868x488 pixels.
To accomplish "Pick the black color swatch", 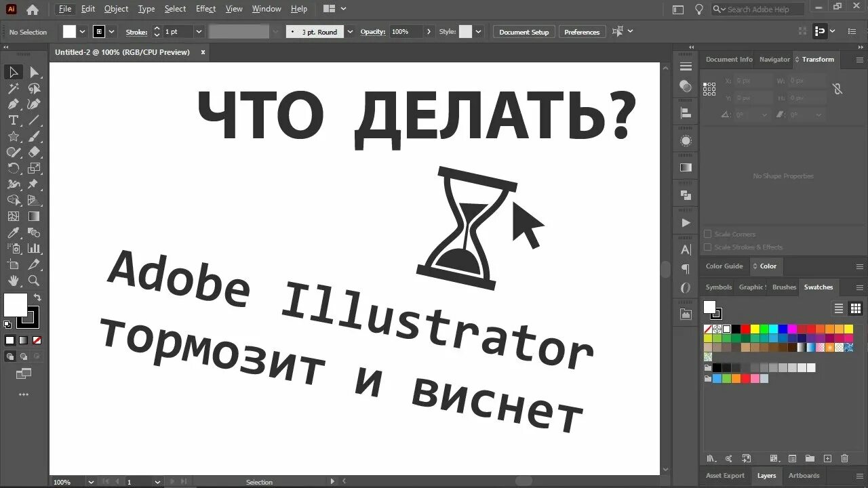I will click(736, 329).
